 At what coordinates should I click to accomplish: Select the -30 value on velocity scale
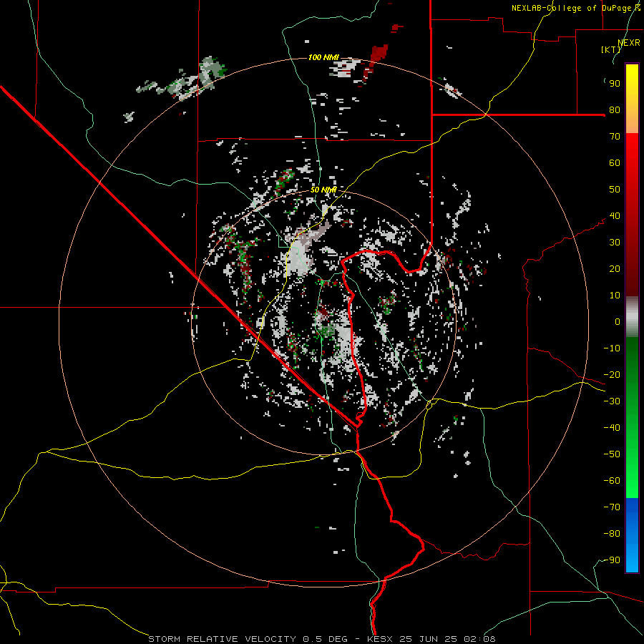(x=612, y=401)
